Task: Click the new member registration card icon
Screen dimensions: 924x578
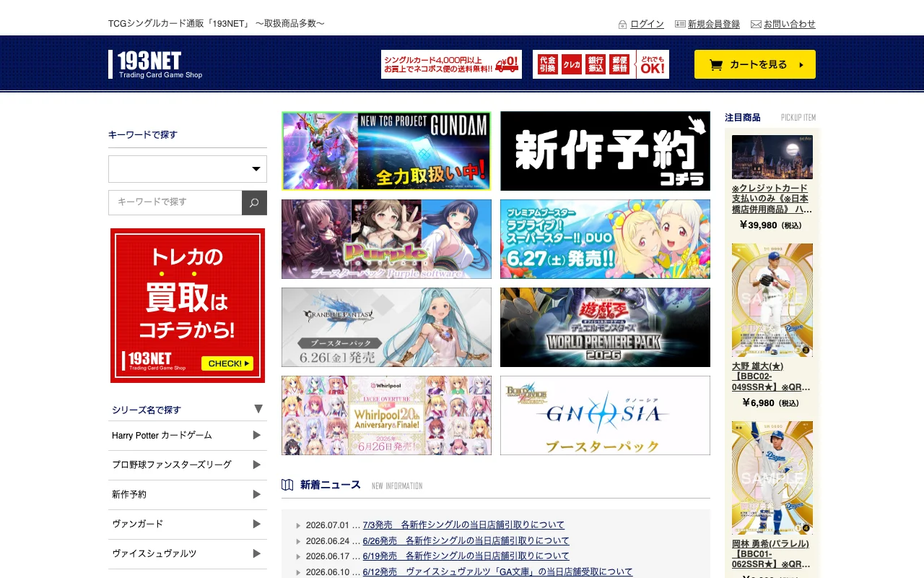Action: click(680, 24)
